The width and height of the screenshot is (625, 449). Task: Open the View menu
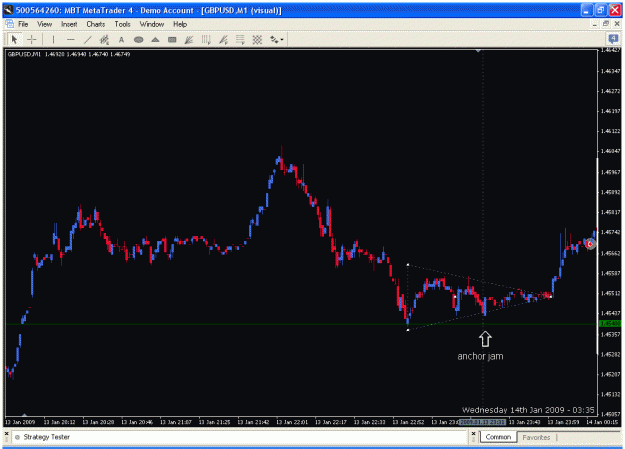(45, 24)
